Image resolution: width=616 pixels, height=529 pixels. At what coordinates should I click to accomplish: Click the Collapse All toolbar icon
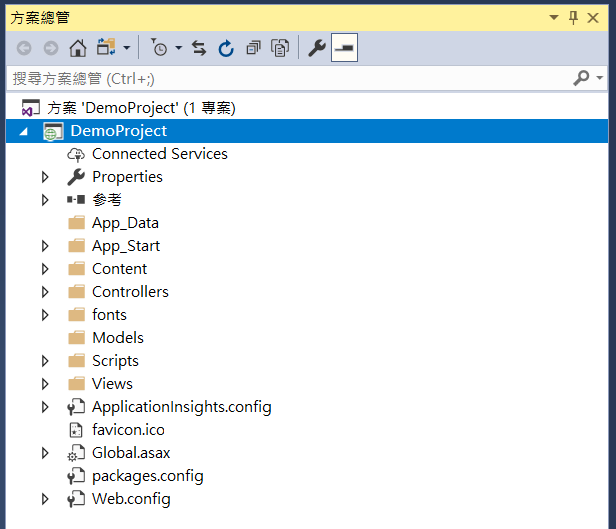coord(253,48)
